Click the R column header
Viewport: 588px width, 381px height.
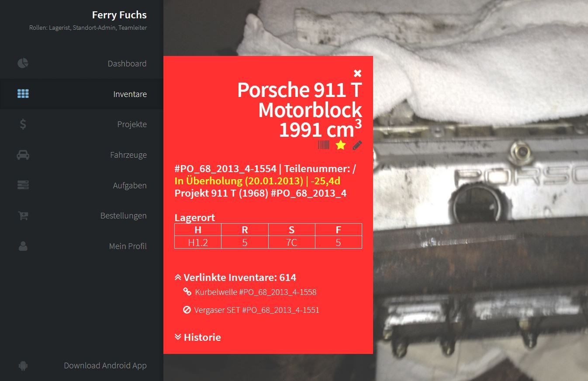245,230
